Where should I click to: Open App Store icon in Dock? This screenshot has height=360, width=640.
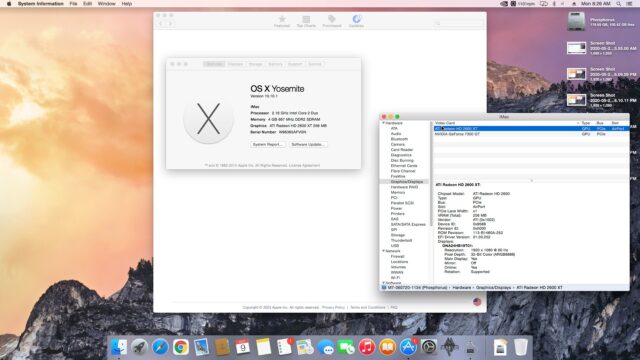click(408, 347)
